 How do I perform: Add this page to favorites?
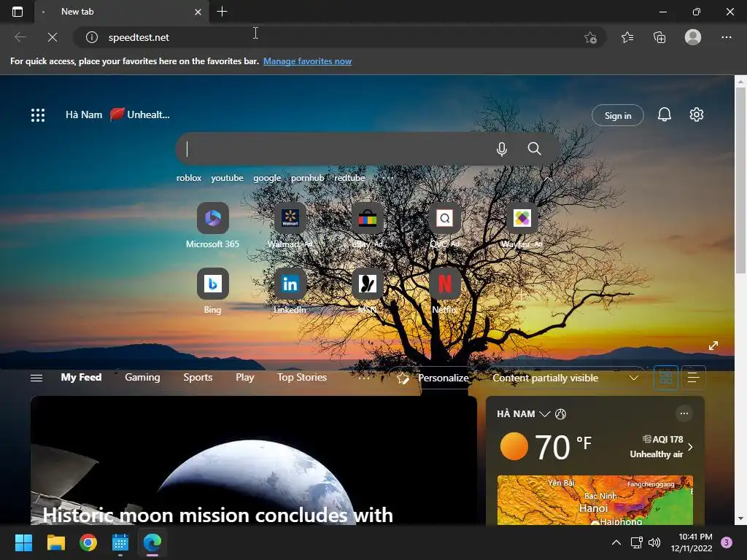pyautogui.click(x=590, y=38)
